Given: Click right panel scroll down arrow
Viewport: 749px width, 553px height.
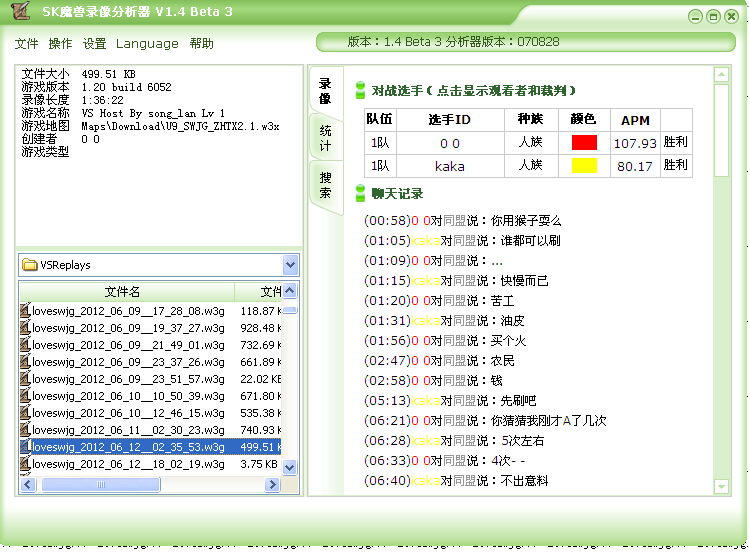Looking at the screenshot, I should pyautogui.click(x=721, y=487).
